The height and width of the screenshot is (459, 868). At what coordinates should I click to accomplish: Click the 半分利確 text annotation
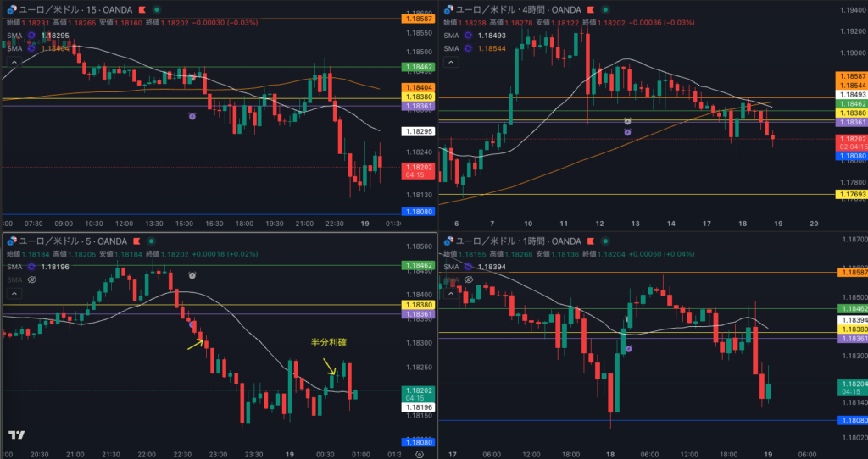pyautogui.click(x=328, y=343)
